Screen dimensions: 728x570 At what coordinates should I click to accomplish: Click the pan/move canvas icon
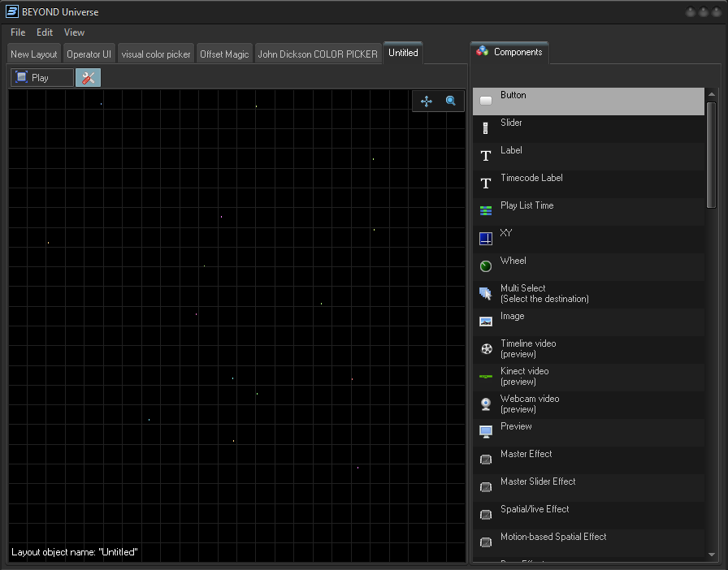(x=427, y=101)
